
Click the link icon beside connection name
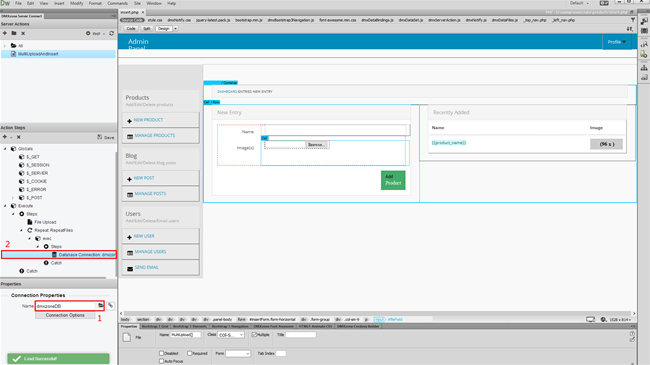[111, 306]
